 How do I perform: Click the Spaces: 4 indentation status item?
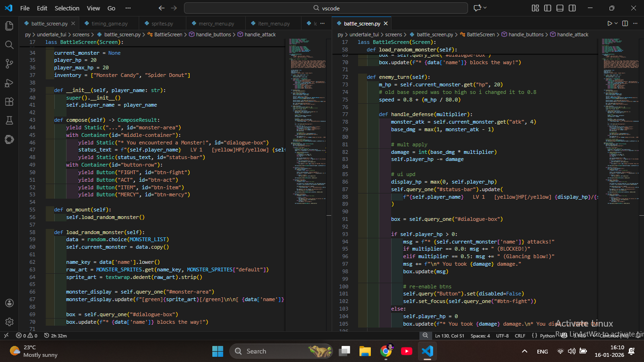coord(480,336)
